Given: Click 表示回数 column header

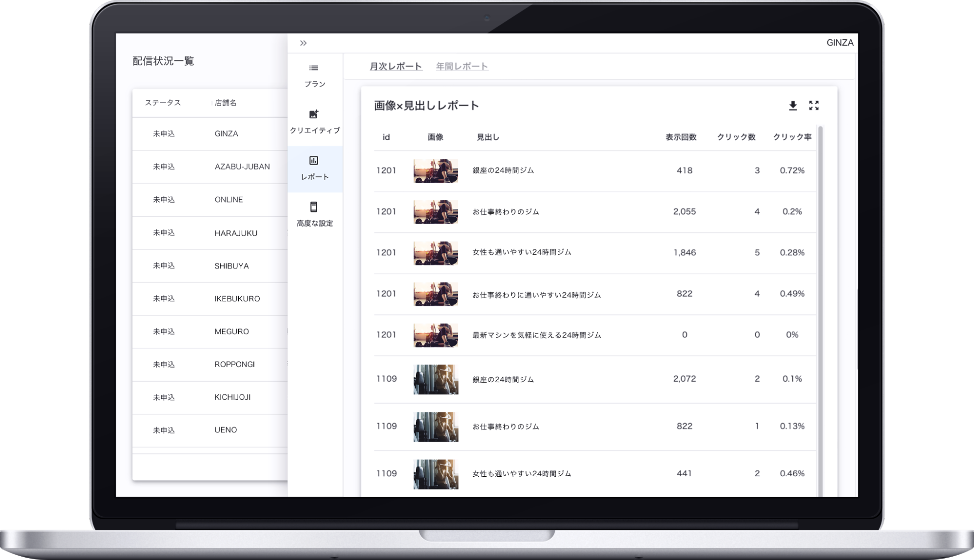Looking at the screenshot, I should pos(681,137).
